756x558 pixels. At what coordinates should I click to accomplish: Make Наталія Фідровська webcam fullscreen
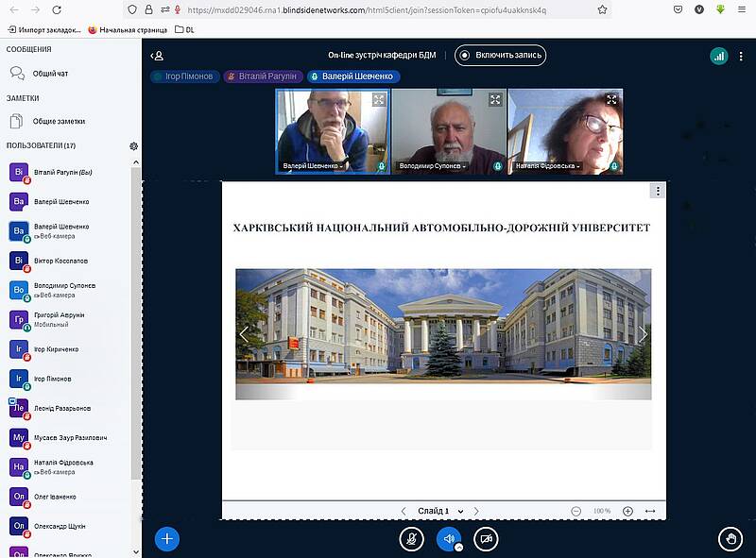click(611, 100)
